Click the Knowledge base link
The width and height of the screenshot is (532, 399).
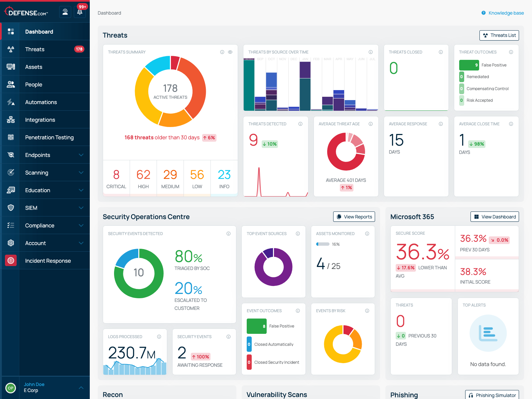pos(506,13)
